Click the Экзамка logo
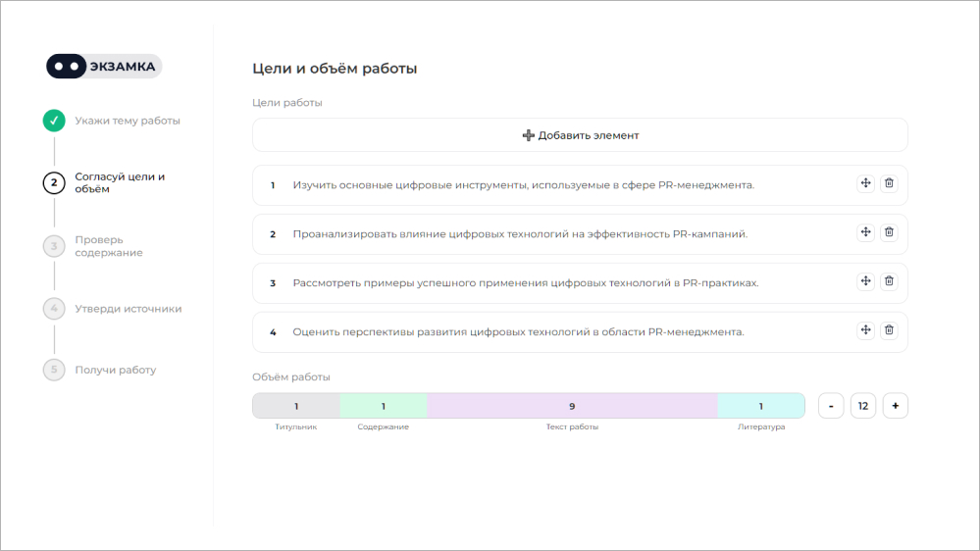The image size is (980, 551). click(104, 67)
